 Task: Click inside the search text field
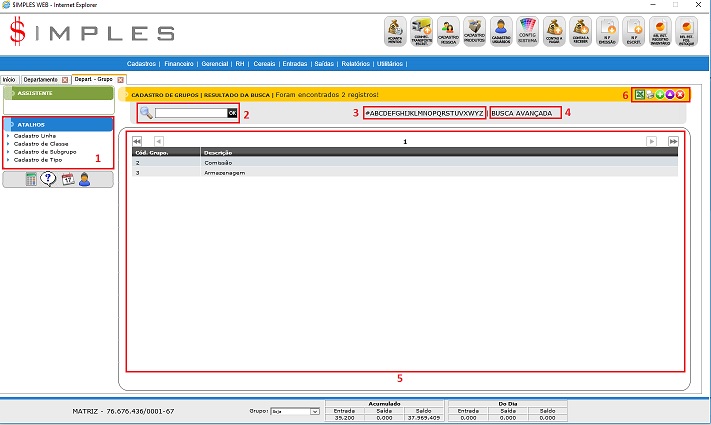click(190, 113)
